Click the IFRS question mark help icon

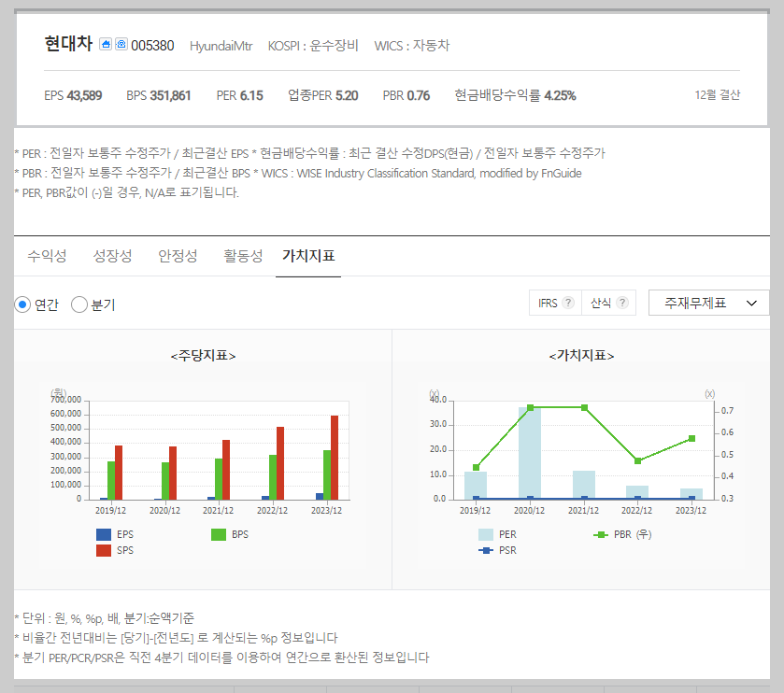[568, 303]
